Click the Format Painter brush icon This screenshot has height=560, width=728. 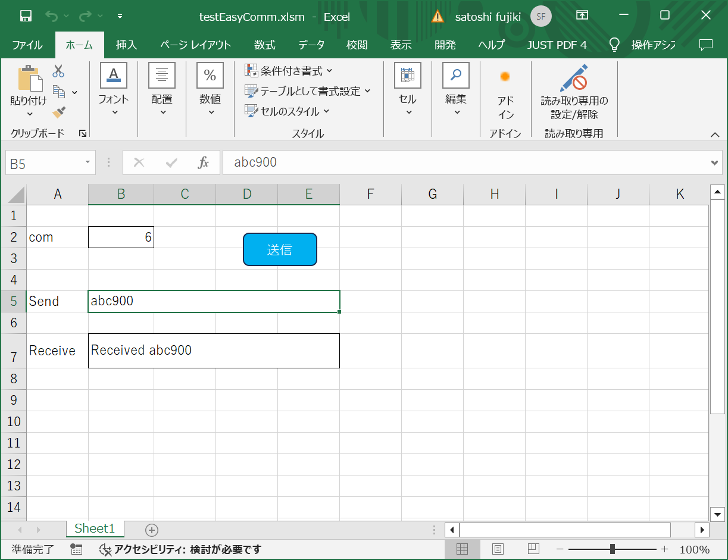pyautogui.click(x=58, y=112)
